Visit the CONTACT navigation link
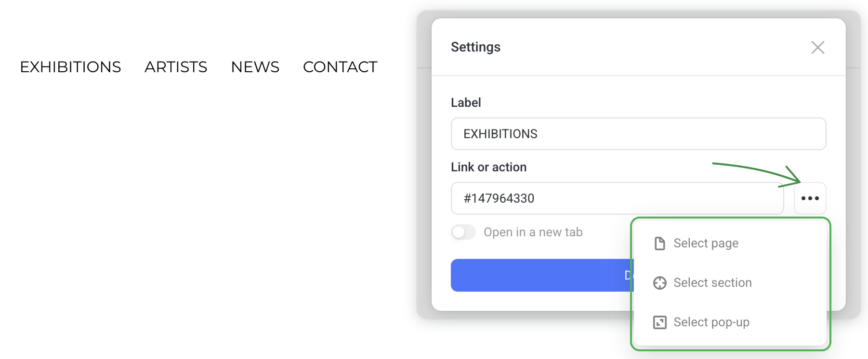868x359 pixels. coord(340,67)
